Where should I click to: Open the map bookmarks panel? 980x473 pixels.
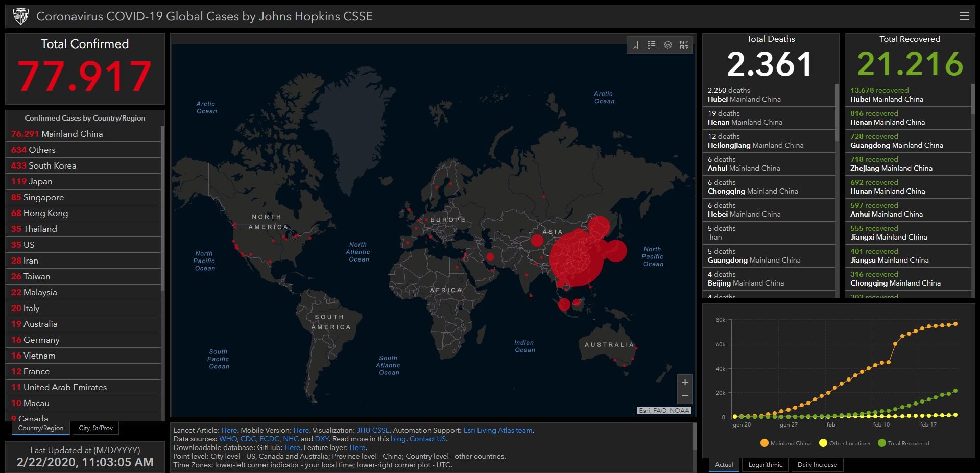click(x=635, y=45)
